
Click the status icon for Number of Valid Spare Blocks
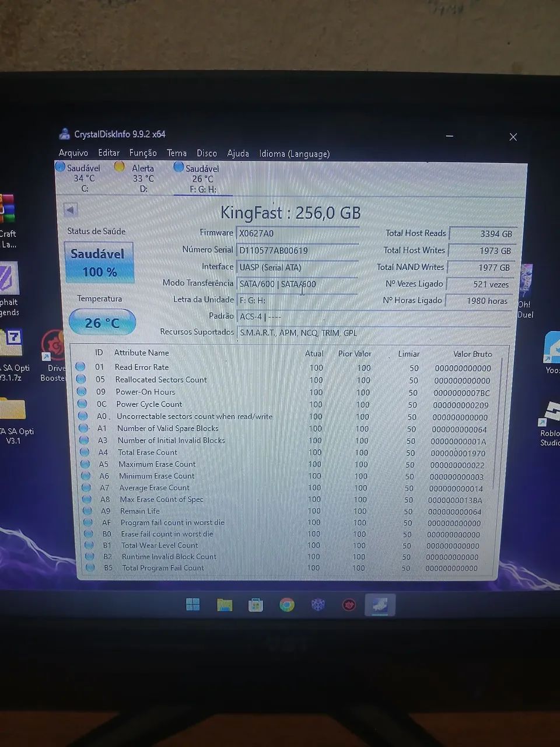tap(83, 428)
